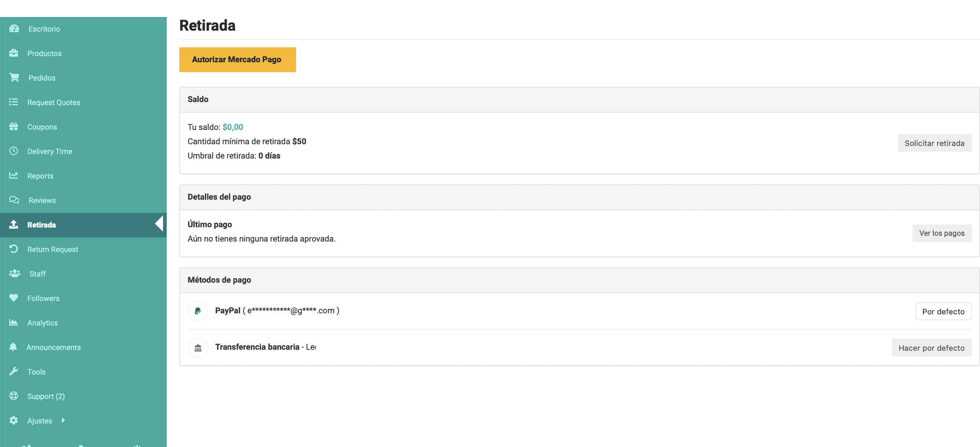Click the $0,00 balance amount
This screenshot has width=980, height=447.
point(232,127)
